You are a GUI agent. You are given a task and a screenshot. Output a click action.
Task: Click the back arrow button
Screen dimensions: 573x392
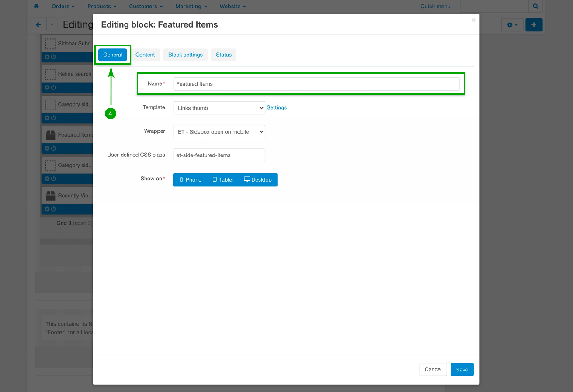[38, 25]
